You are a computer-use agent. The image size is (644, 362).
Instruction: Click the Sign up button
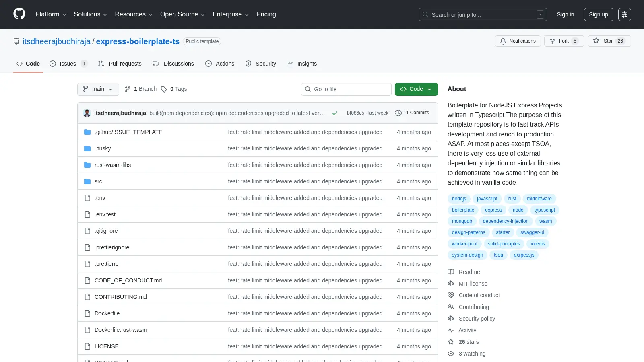(599, 14)
